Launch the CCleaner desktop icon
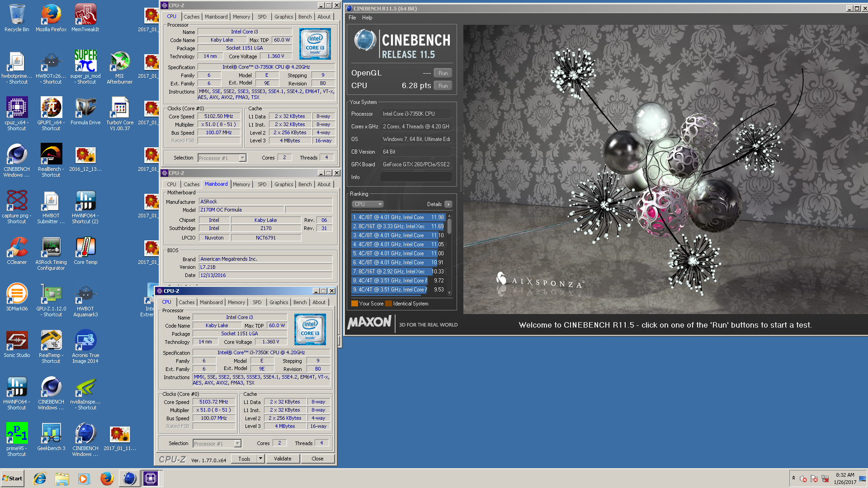The height and width of the screenshot is (488, 868). click(x=17, y=251)
